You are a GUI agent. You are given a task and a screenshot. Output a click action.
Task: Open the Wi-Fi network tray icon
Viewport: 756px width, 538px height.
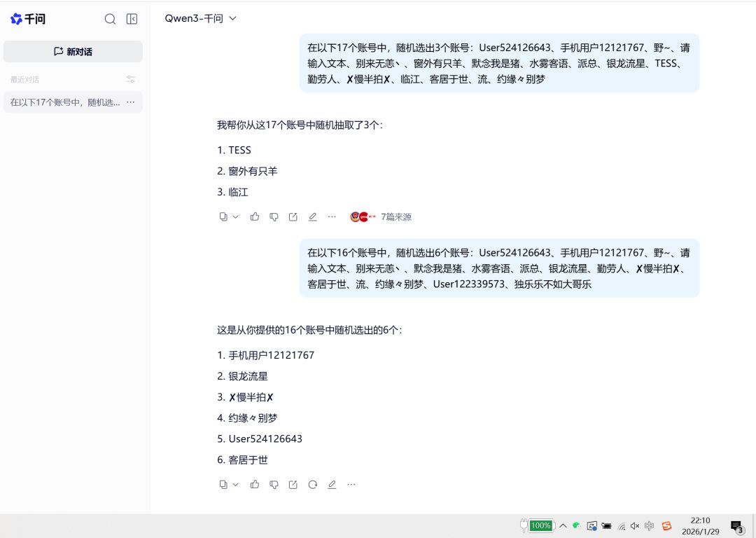click(622, 526)
